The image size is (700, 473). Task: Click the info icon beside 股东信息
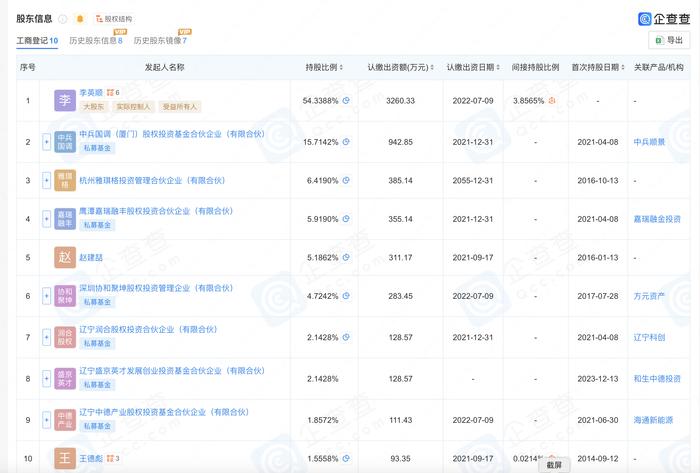(x=63, y=19)
